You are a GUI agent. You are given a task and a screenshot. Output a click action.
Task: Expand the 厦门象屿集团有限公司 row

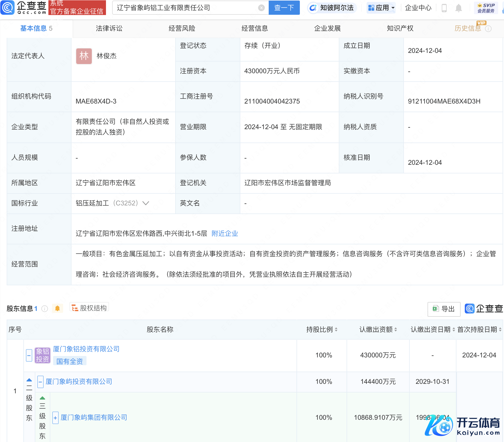(55, 418)
